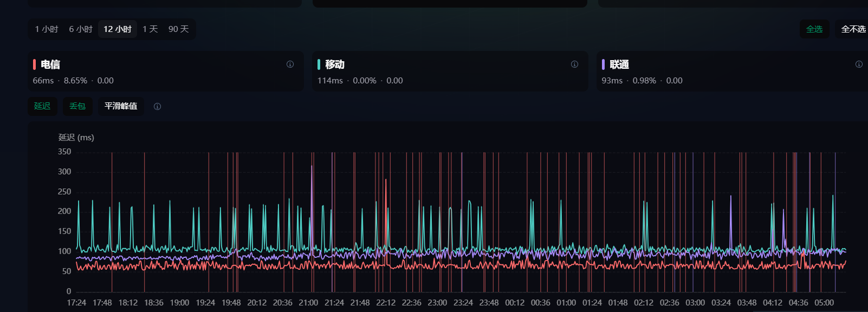
Task: Select the 12 小时 time range
Action: click(x=118, y=29)
